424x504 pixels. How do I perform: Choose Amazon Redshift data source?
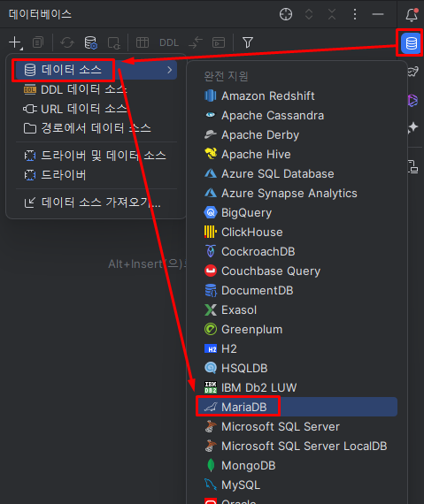297,95
